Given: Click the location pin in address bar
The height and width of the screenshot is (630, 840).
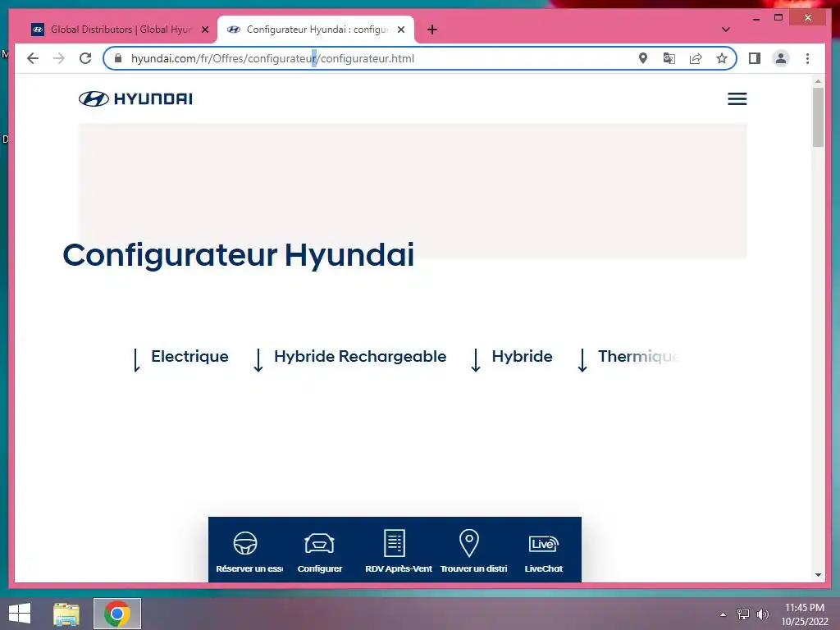Looking at the screenshot, I should coord(643,58).
